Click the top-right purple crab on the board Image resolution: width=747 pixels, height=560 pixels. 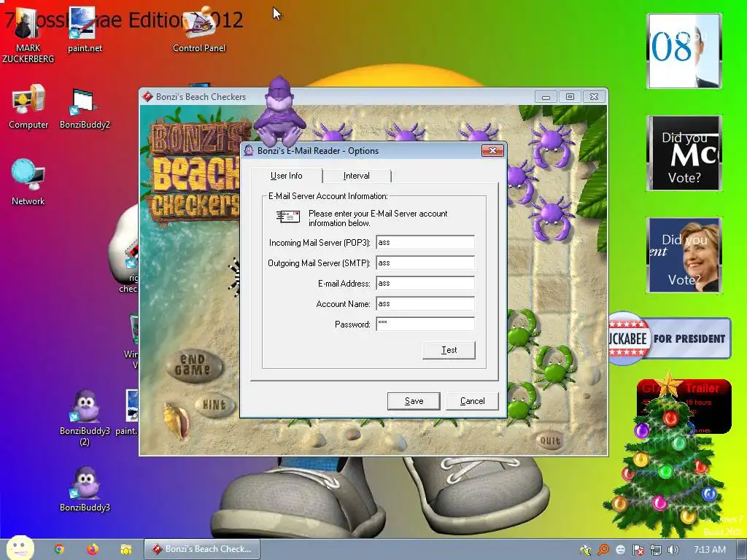tap(551, 144)
